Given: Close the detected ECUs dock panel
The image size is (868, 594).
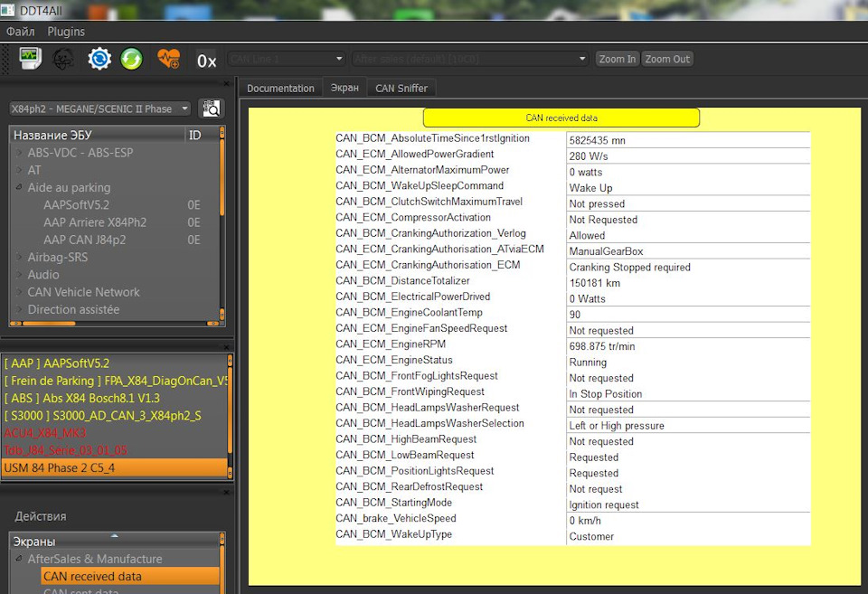Looking at the screenshot, I should click(226, 347).
